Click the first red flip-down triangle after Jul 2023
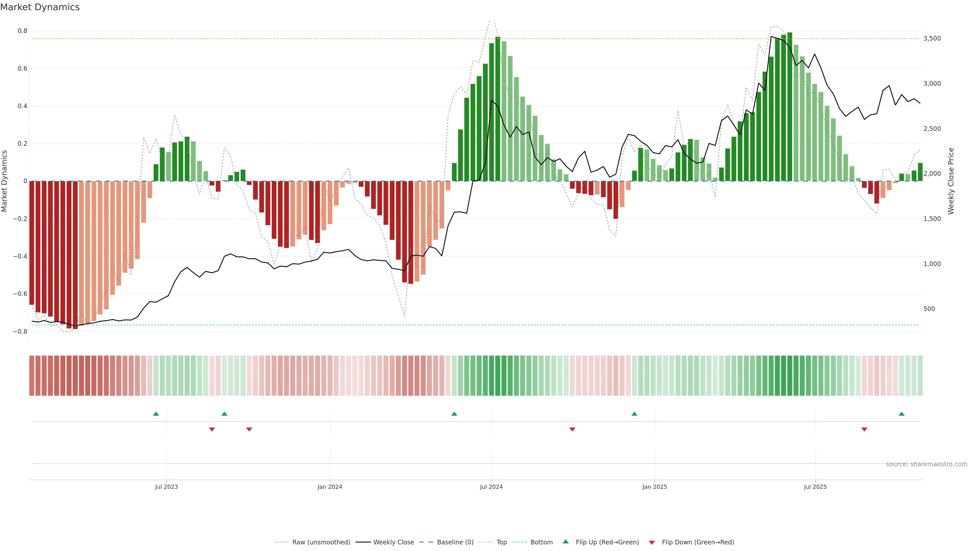 click(212, 429)
